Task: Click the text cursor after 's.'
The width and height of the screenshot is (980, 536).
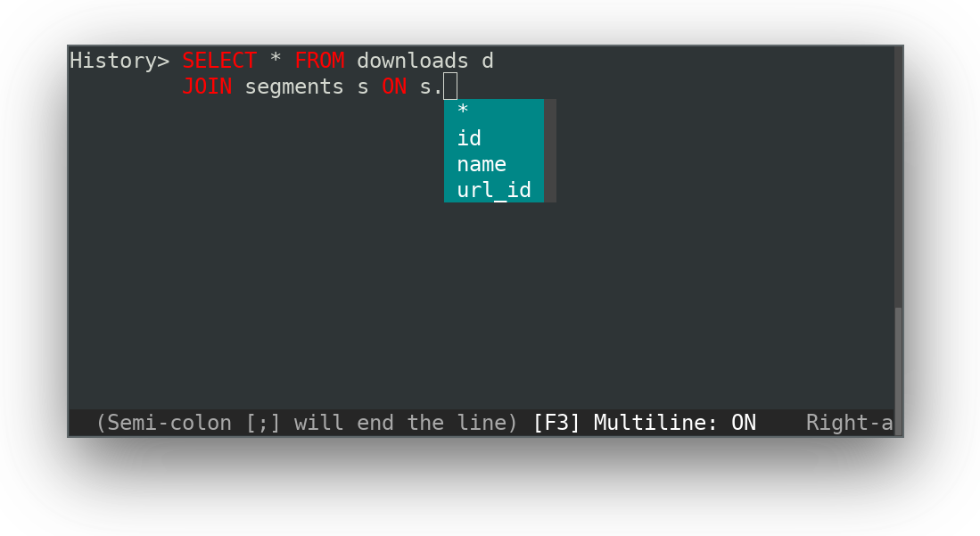Action: coord(450,87)
